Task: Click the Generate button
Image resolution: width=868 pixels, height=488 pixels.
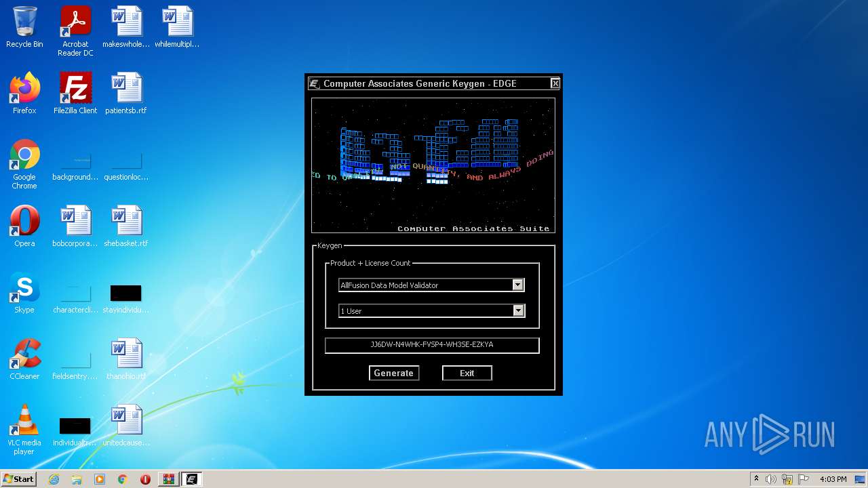Action: click(394, 373)
